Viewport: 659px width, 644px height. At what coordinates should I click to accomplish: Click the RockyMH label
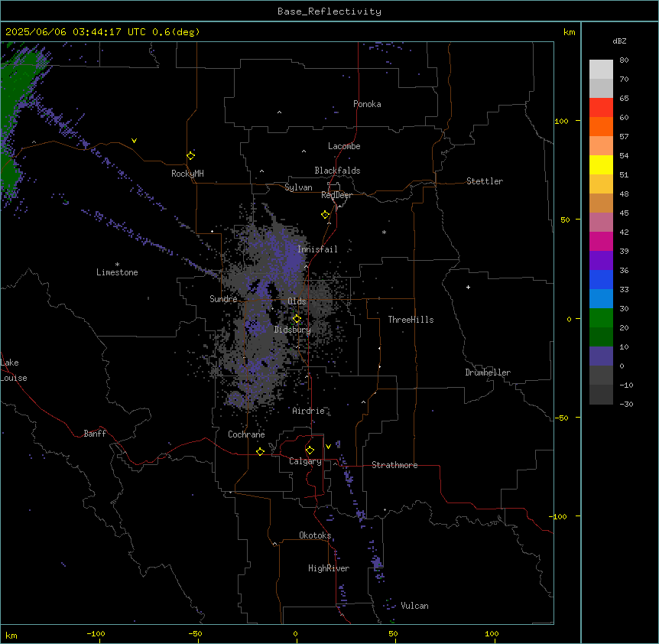click(187, 174)
